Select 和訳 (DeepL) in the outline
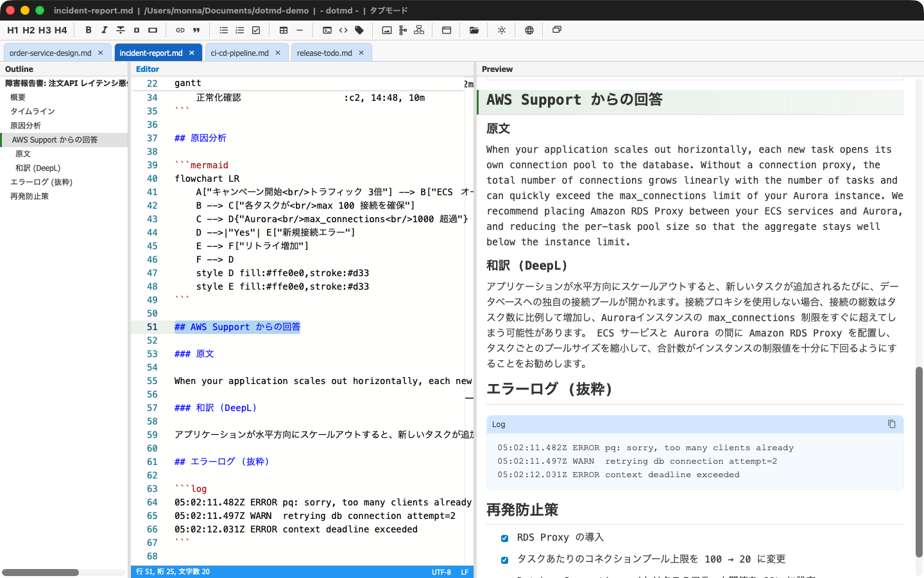 pyautogui.click(x=38, y=168)
